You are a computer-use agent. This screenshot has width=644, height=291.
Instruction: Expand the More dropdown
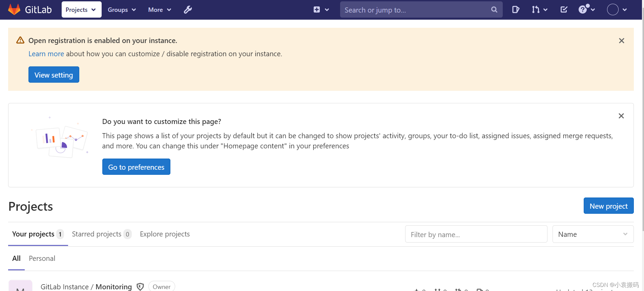[160, 10]
